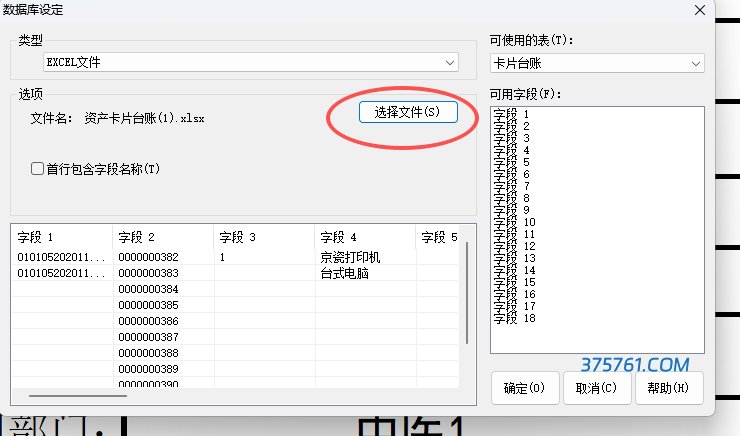Choose 字段 18 in available fields list
Image resolution: width=740 pixels, height=436 pixels.
(x=515, y=318)
